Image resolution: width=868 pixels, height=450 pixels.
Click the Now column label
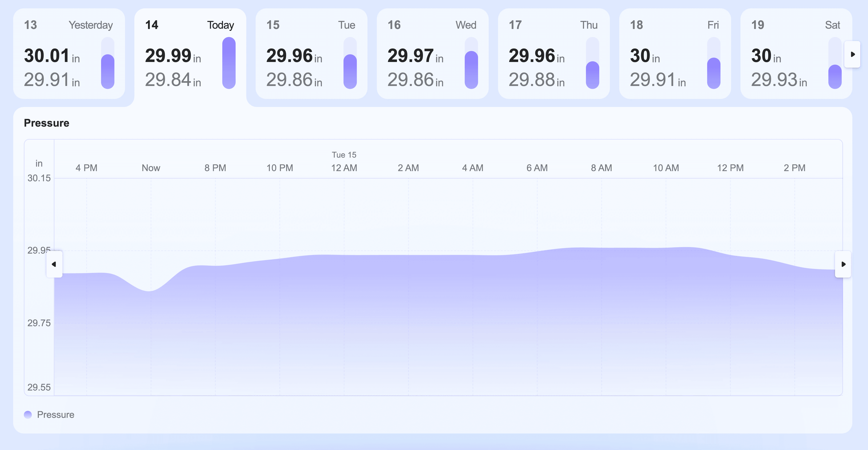(x=151, y=168)
